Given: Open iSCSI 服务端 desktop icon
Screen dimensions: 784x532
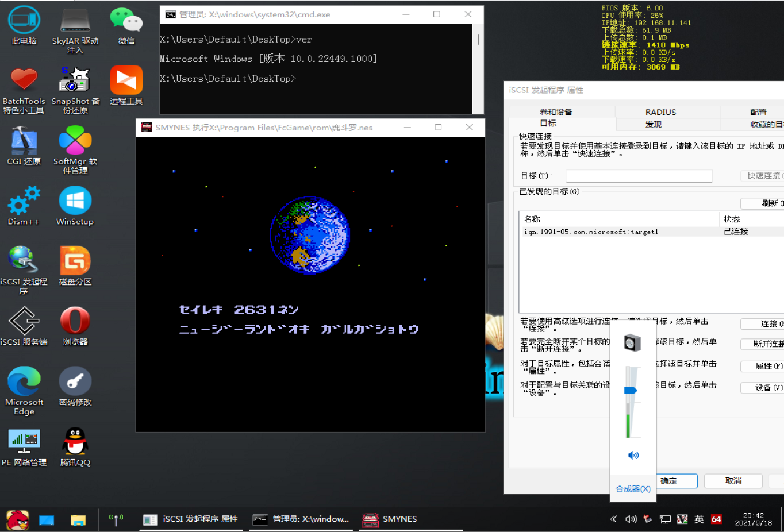Looking at the screenshot, I should coord(24,326).
